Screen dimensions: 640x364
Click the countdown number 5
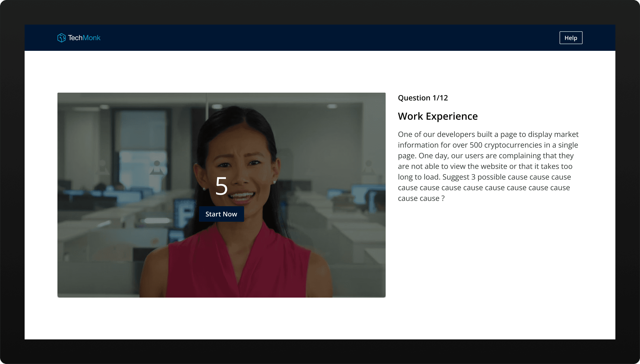pos(221,186)
